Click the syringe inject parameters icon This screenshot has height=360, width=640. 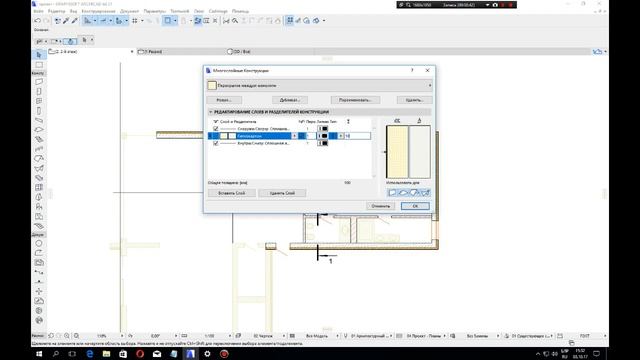[x=74, y=20]
